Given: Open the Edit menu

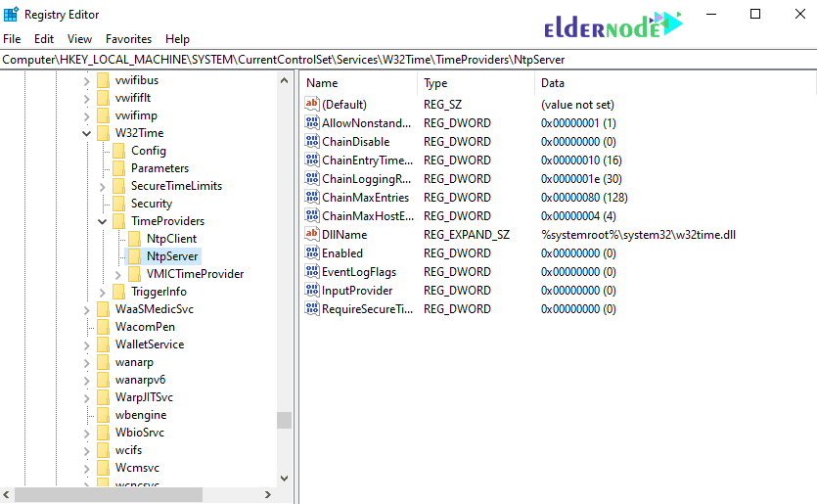Looking at the screenshot, I should pyautogui.click(x=44, y=39).
